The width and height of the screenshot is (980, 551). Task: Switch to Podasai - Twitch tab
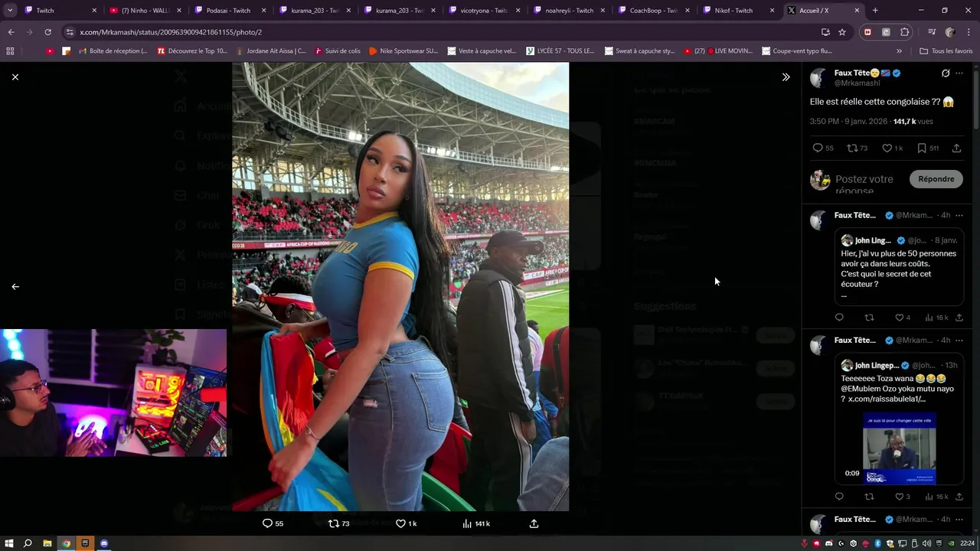coord(230,11)
